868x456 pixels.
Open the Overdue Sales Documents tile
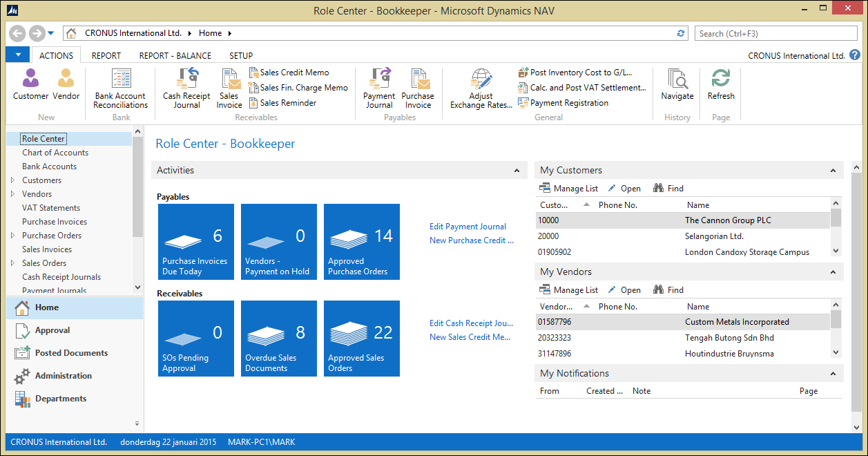[279, 339]
